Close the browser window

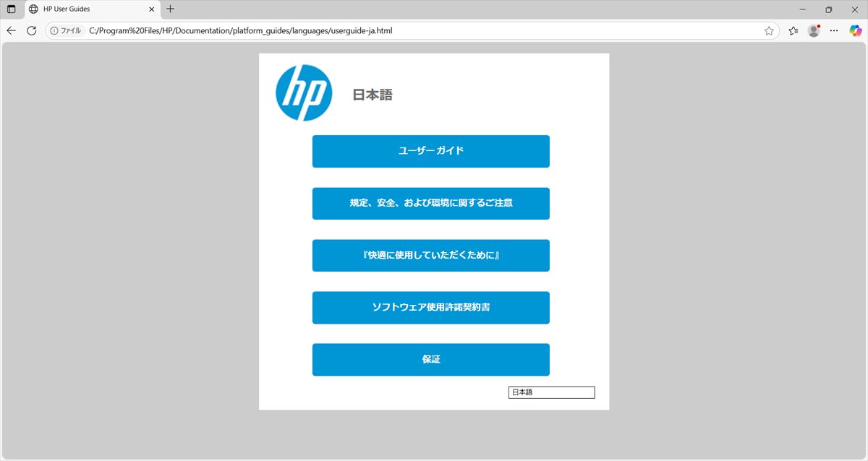click(854, 9)
